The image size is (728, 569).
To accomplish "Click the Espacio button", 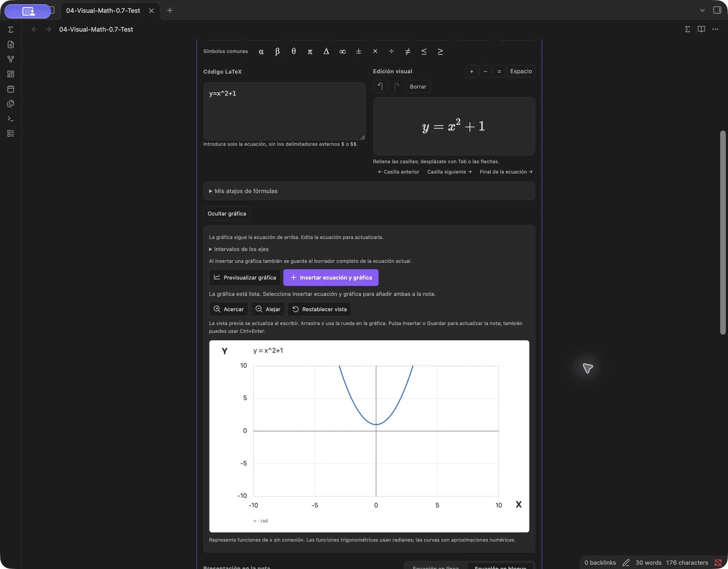I will 521,71.
